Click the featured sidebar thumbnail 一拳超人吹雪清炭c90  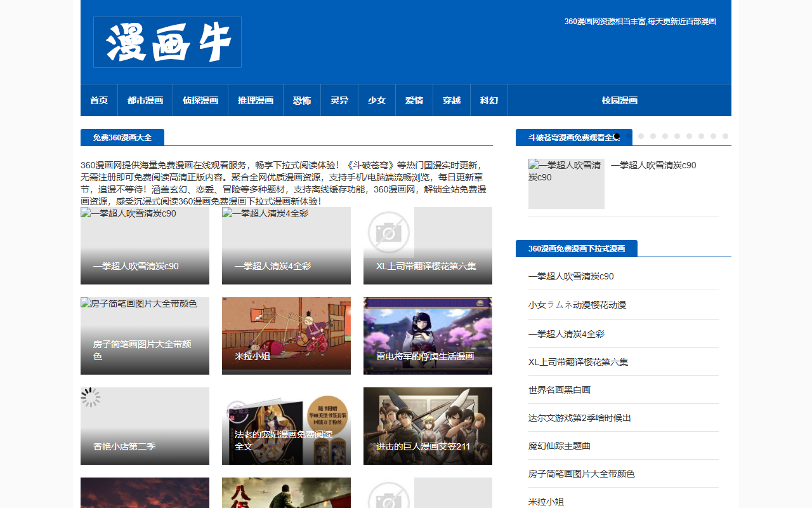566,184
